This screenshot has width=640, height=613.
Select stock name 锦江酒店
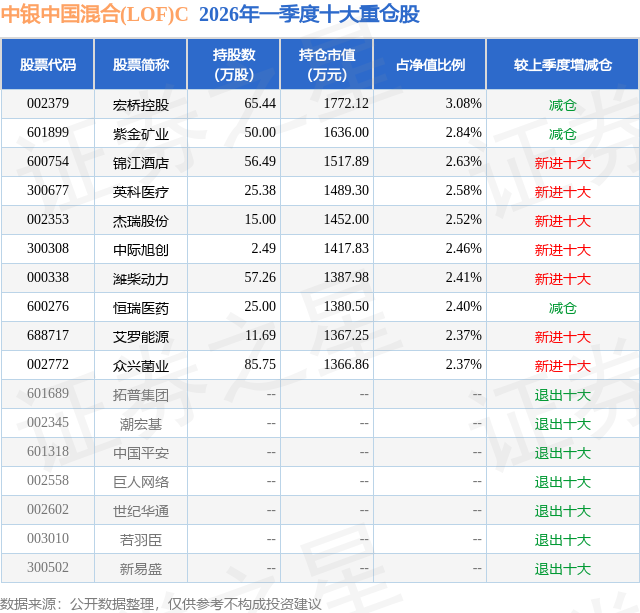pos(141,163)
